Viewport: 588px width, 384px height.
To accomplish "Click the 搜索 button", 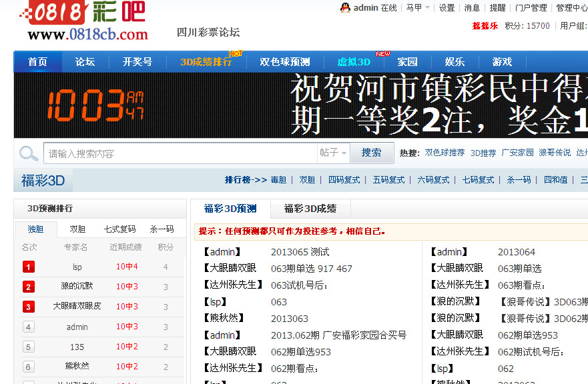I will tap(372, 153).
